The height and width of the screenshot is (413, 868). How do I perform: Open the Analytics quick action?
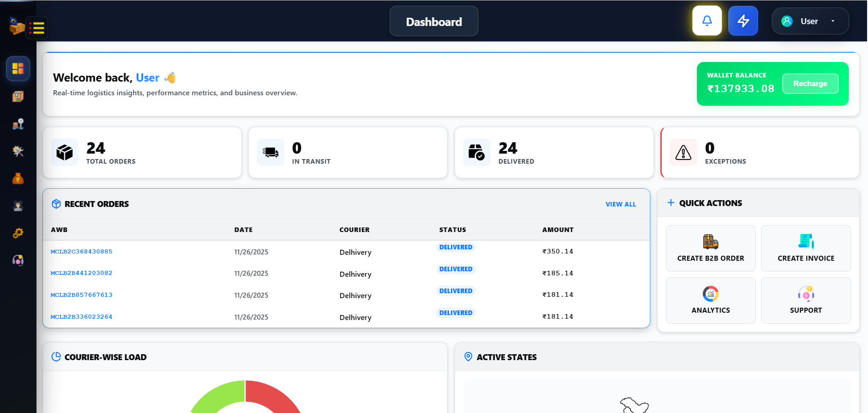pyautogui.click(x=710, y=300)
